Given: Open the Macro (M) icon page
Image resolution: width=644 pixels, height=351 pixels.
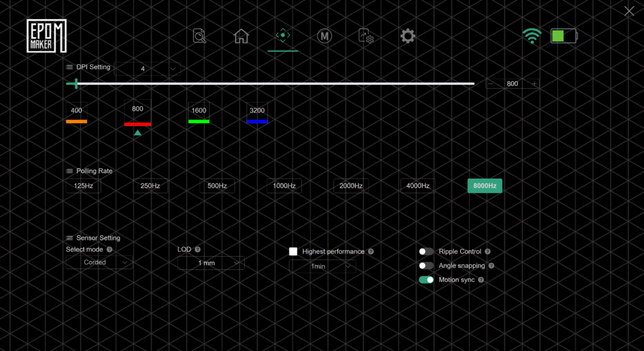Looking at the screenshot, I should 324,36.
